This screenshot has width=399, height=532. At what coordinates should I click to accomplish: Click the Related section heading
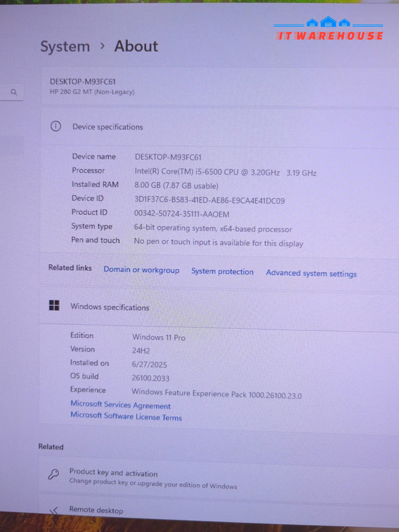tap(51, 446)
